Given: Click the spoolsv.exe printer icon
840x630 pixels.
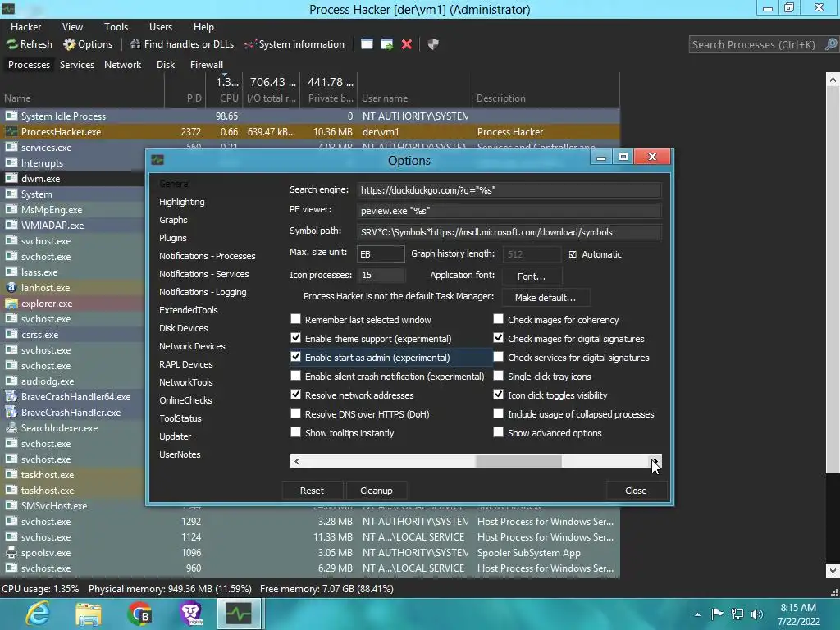Looking at the screenshot, I should coord(11,553).
